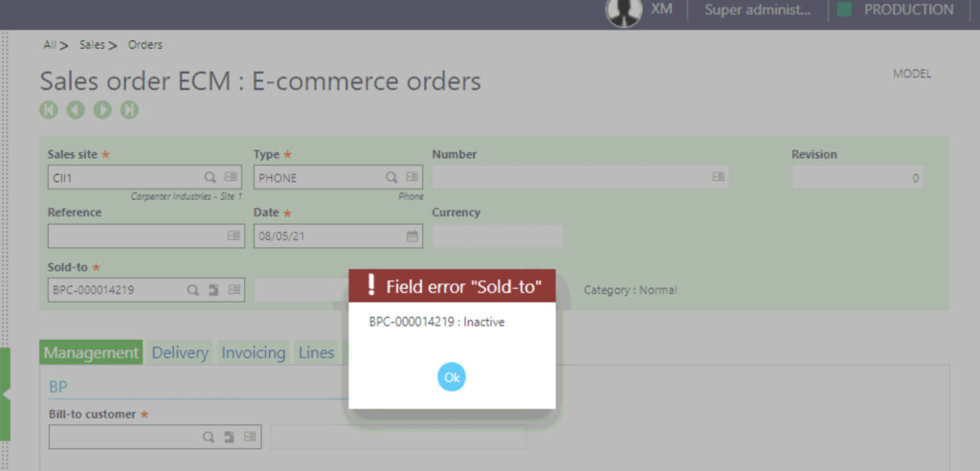Search Sold-to customer with magnifier icon
Image resolution: width=980 pixels, height=471 pixels.
pos(192,290)
